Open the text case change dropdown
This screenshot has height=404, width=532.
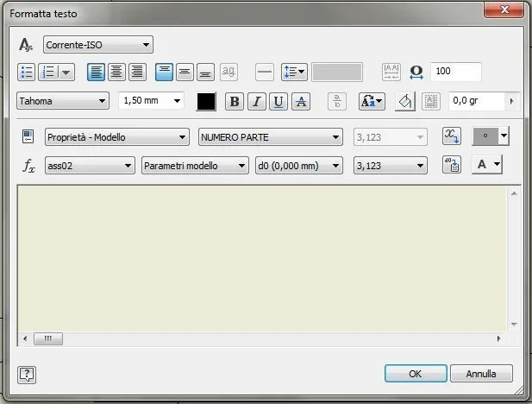pos(372,102)
